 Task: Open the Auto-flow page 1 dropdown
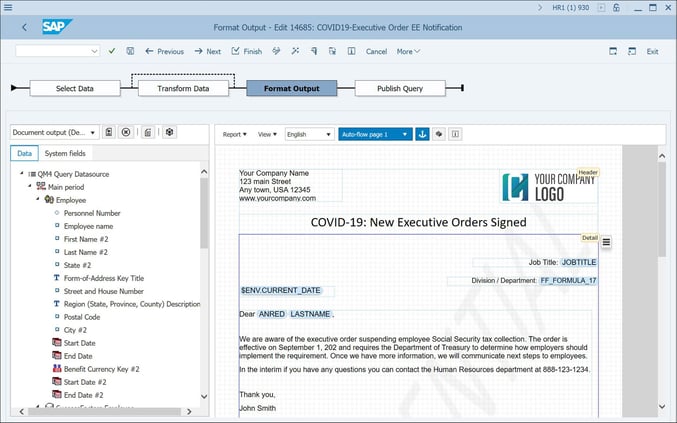(375, 134)
